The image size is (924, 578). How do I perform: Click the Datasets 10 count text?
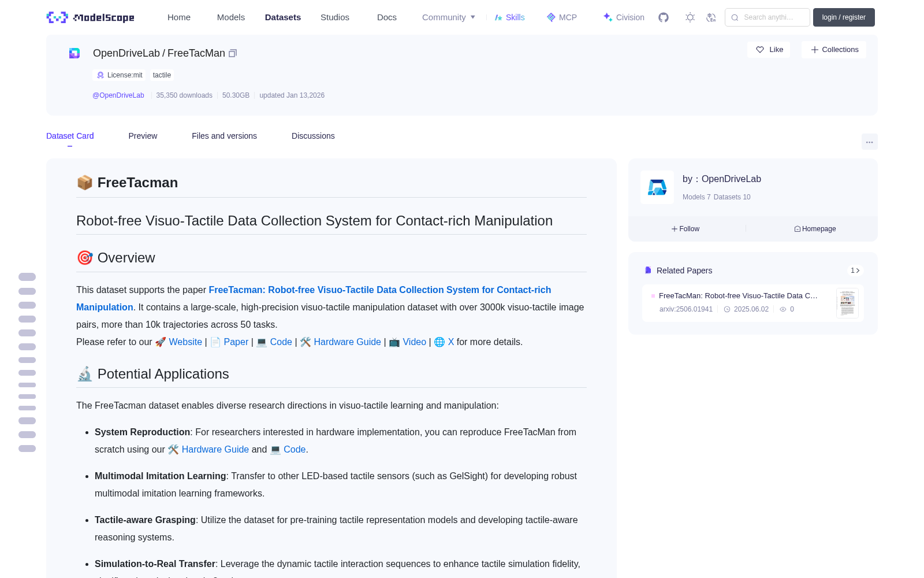(x=732, y=197)
